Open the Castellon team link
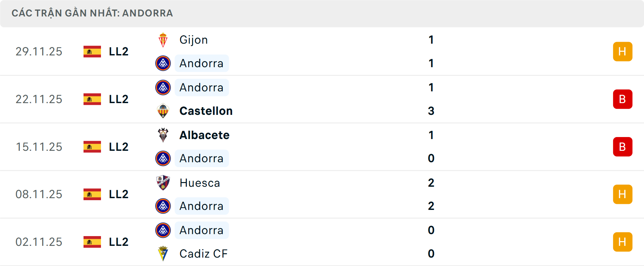This screenshot has height=266, width=644. pyautogui.click(x=206, y=111)
